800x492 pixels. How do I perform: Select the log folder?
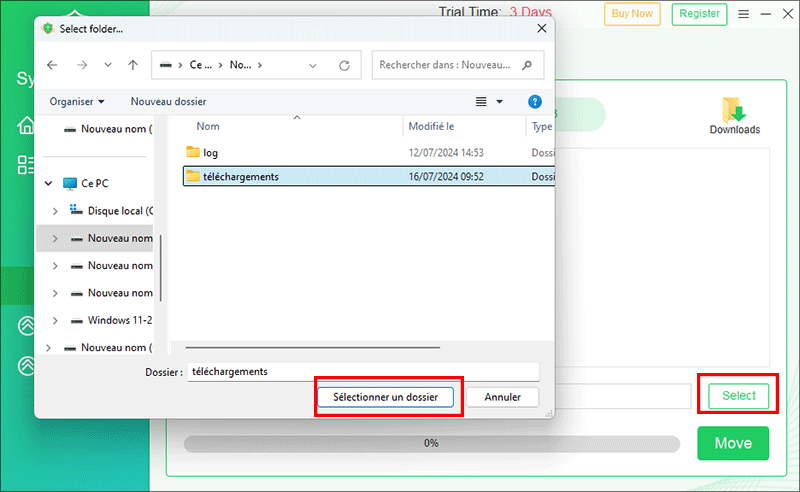tap(210, 152)
